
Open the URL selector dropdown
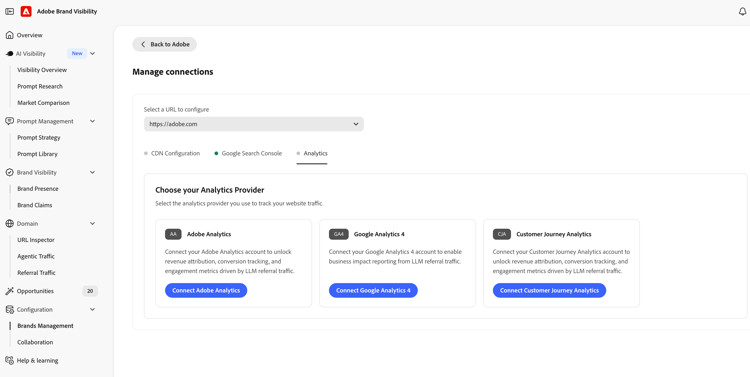254,124
